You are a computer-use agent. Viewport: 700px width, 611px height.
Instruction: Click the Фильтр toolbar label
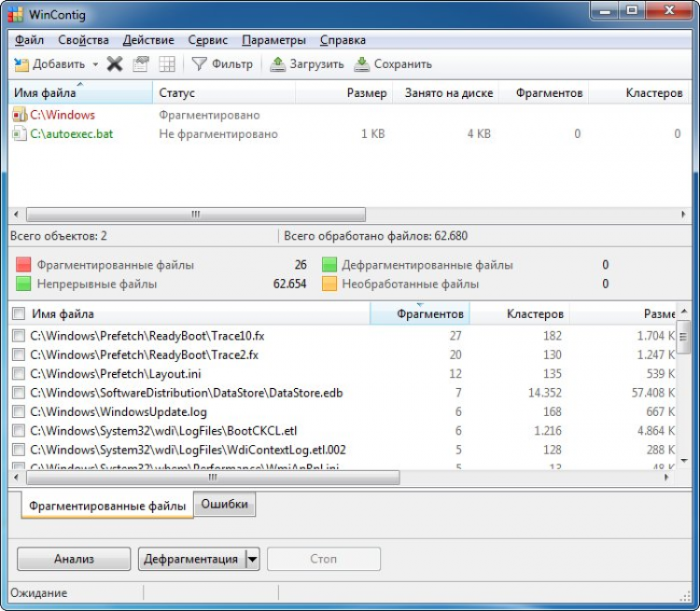tap(232, 64)
